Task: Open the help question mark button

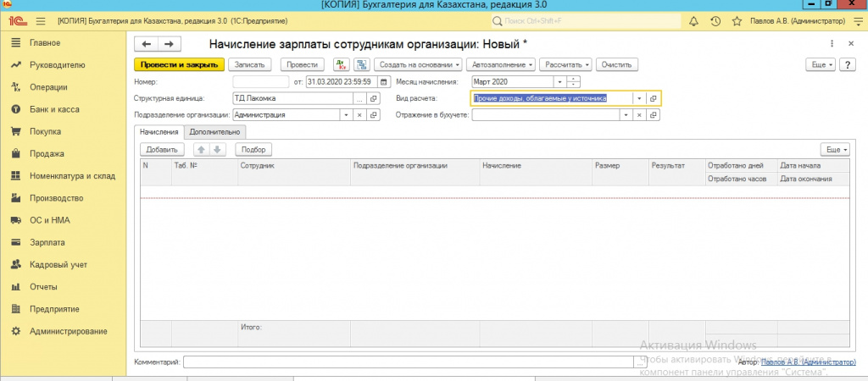Action: 848,64
